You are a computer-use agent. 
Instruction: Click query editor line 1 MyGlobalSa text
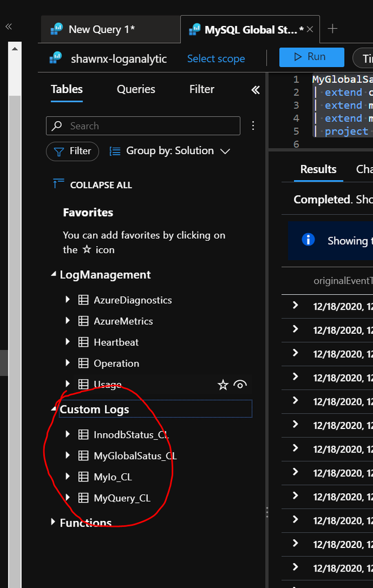[x=342, y=79]
